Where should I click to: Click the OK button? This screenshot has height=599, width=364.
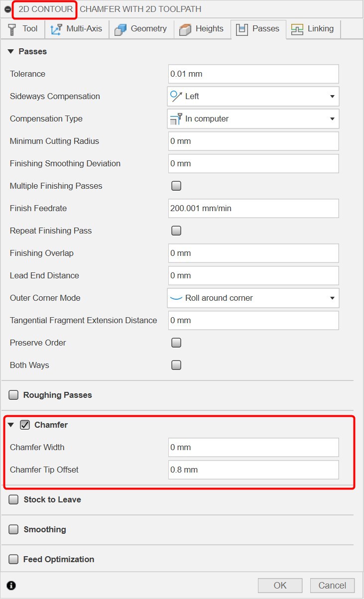(x=280, y=585)
